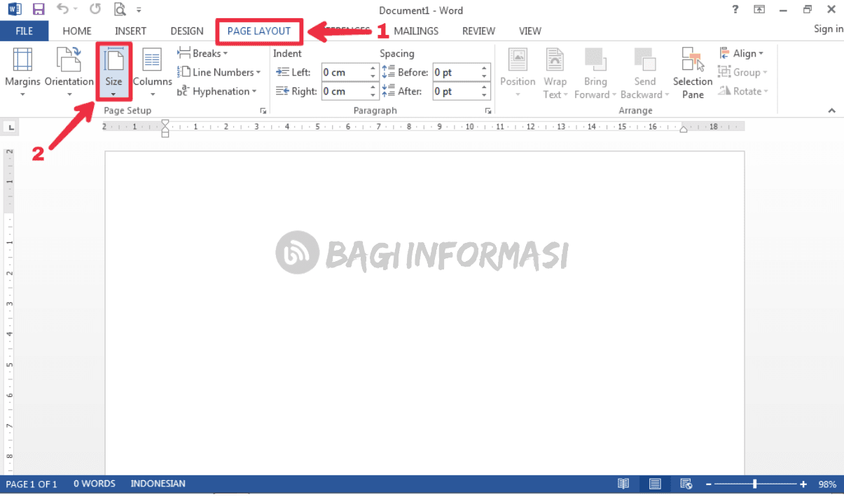844x504 pixels.
Task: Open Word Help question mark icon
Action: pyautogui.click(x=735, y=9)
